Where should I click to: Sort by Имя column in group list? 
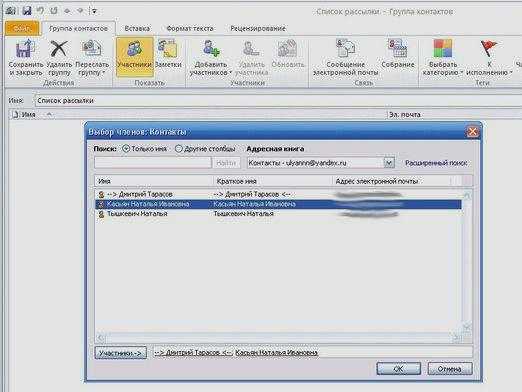[x=28, y=115]
